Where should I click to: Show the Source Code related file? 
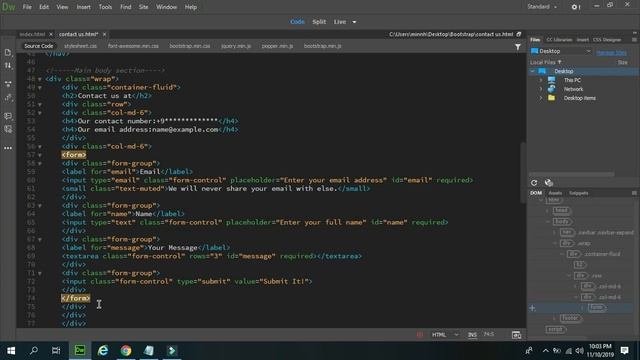(x=38, y=46)
